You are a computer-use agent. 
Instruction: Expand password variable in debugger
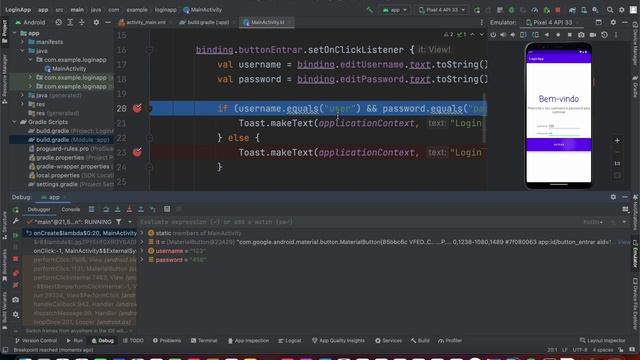click(x=142, y=260)
